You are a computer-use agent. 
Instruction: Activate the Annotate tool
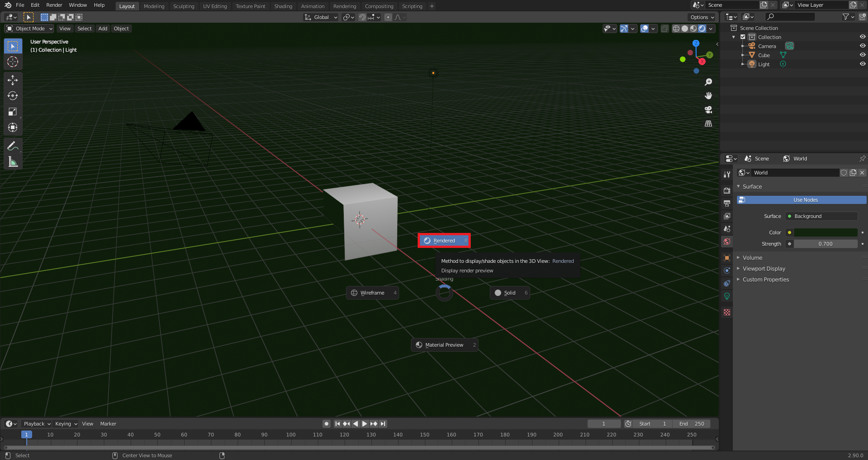(13, 146)
